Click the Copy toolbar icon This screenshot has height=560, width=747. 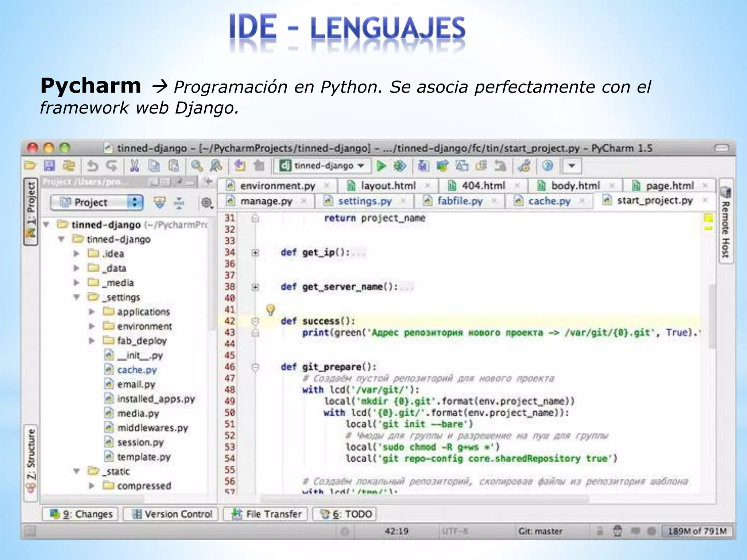154,166
